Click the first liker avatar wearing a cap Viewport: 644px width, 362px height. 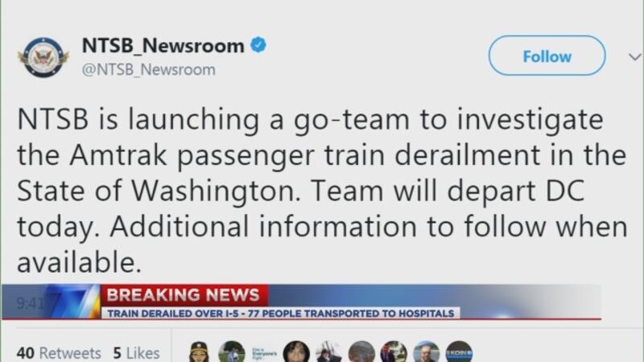click(199, 352)
